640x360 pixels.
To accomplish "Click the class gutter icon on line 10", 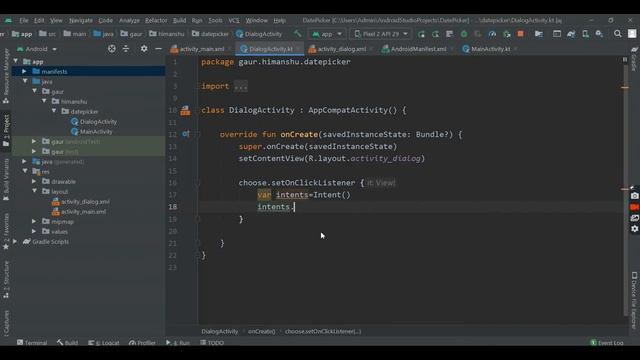I will (x=185, y=110).
